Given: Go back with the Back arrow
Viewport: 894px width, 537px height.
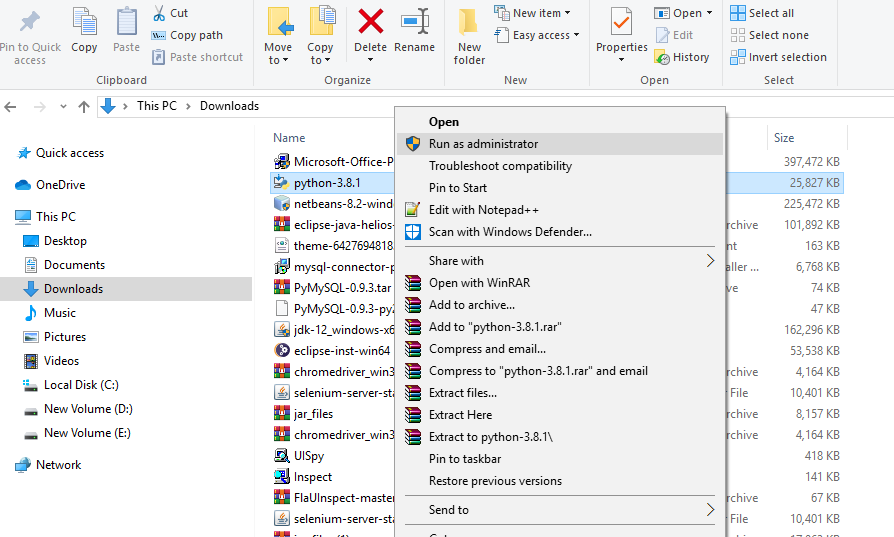Looking at the screenshot, I should coord(10,107).
